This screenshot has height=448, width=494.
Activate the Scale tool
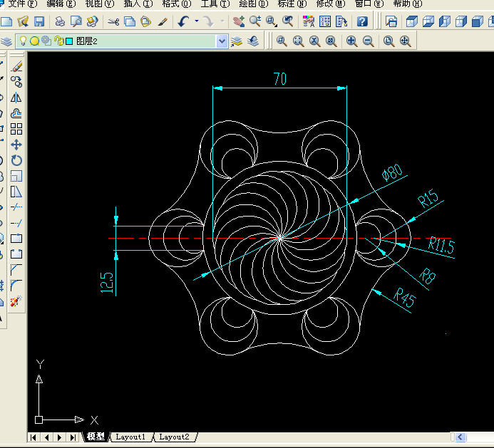16,176
